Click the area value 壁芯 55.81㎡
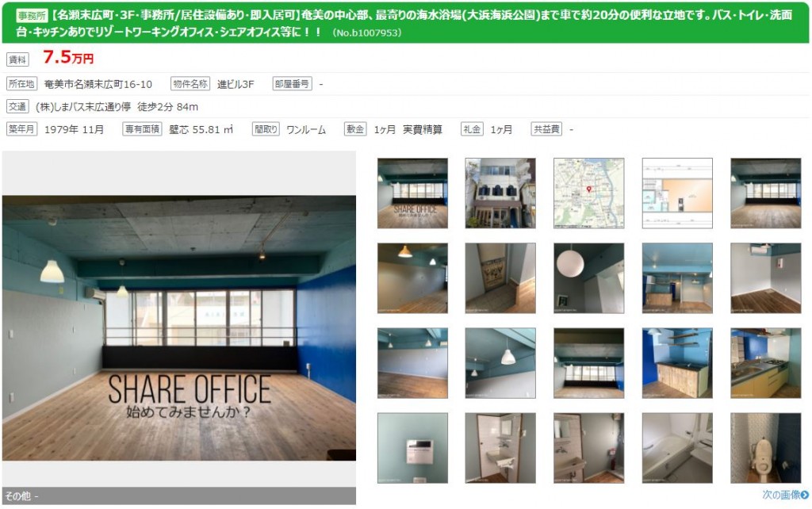 pos(201,130)
